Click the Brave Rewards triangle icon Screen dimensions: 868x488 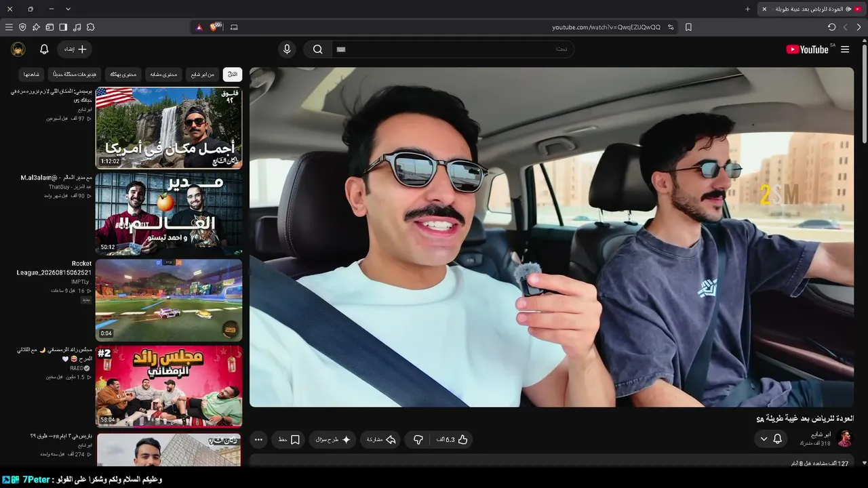(x=199, y=27)
